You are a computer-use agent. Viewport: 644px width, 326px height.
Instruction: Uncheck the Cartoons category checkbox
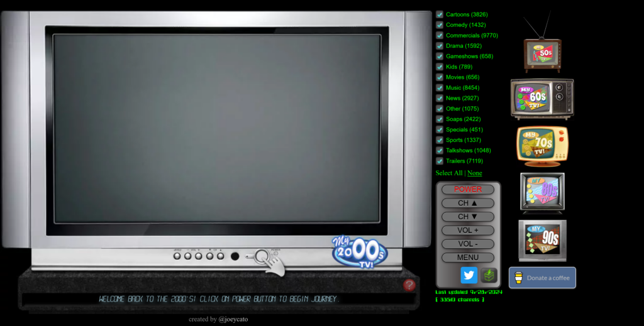click(440, 14)
